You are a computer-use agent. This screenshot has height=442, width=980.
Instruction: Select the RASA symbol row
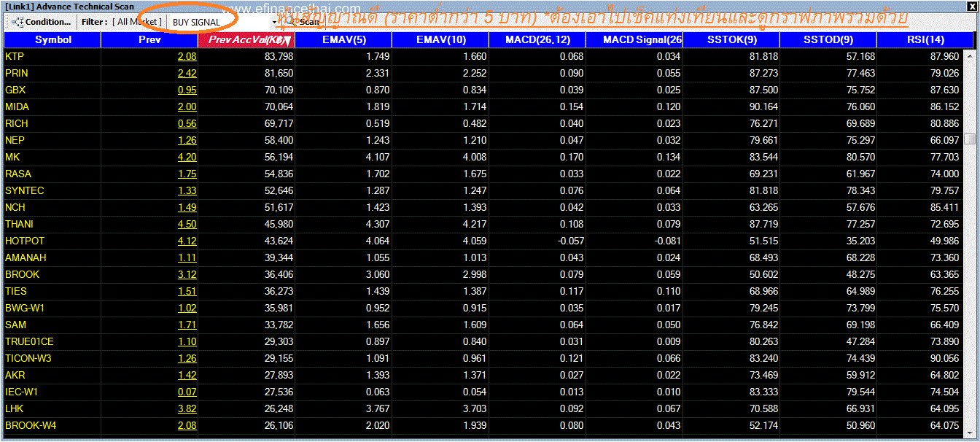coord(483,174)
